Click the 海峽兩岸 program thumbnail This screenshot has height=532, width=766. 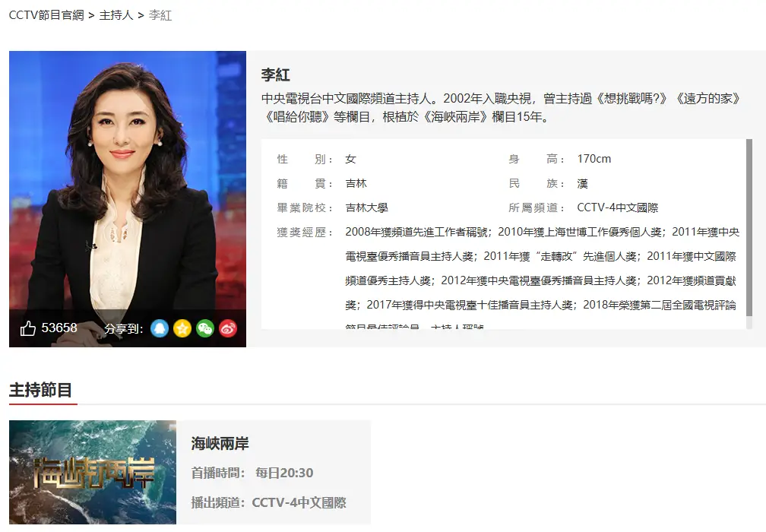tap(93, 472)
